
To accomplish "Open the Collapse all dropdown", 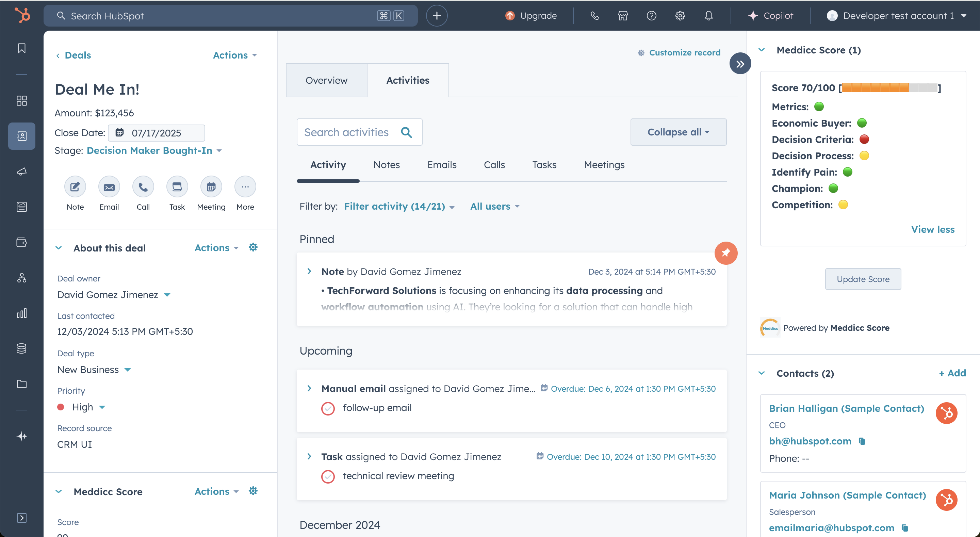I will 678,132.
